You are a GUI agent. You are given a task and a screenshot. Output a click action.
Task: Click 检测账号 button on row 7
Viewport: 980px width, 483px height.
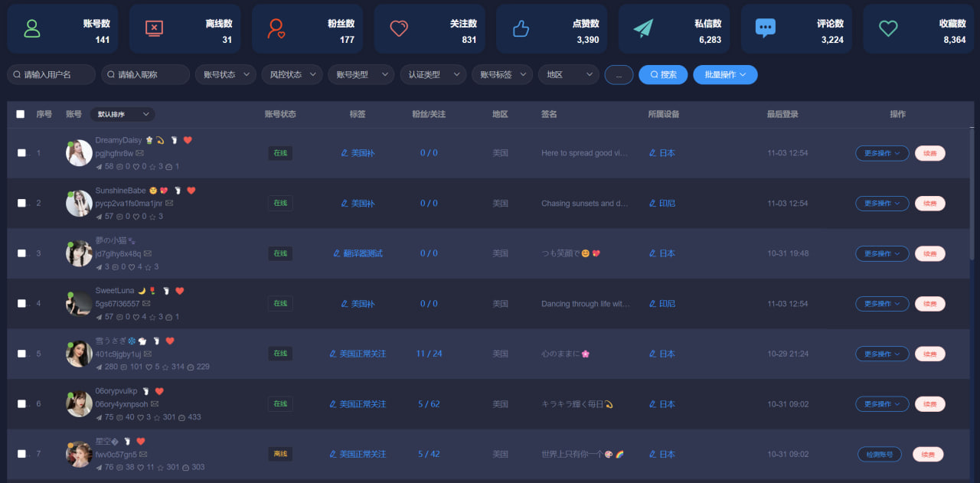(x=879, y=454)
